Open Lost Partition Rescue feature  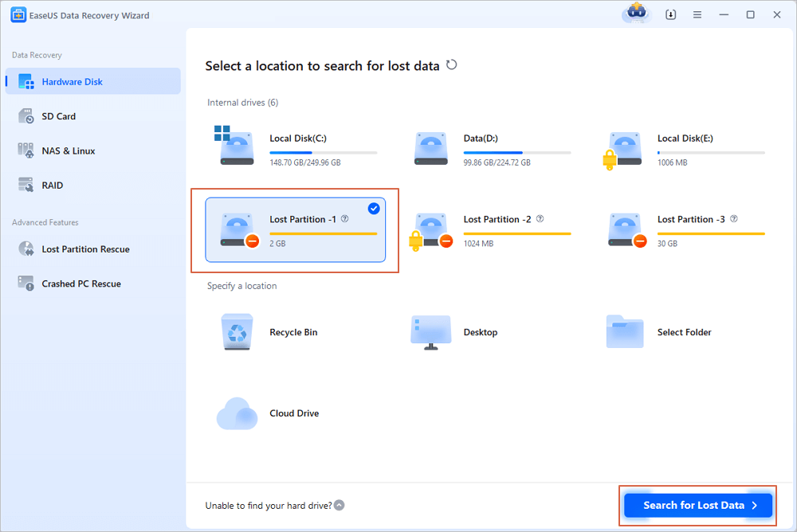coord(85,249)
